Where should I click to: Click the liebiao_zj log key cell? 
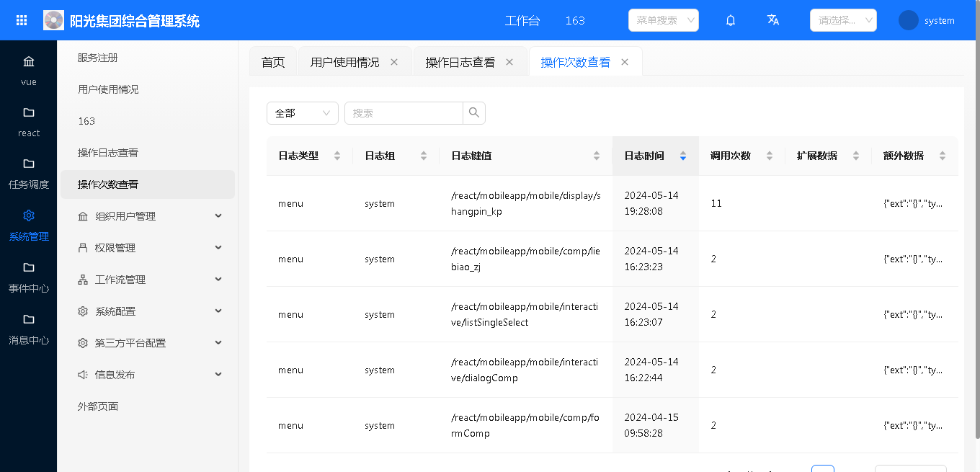click(526, 259)
